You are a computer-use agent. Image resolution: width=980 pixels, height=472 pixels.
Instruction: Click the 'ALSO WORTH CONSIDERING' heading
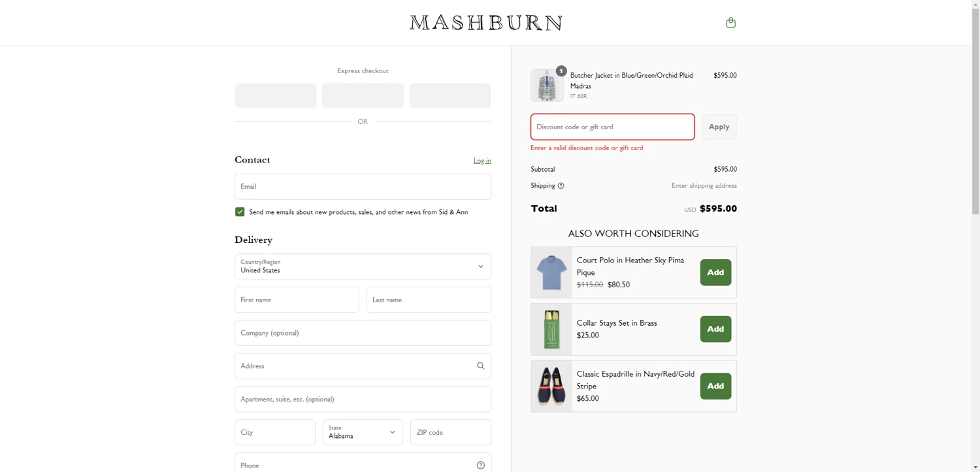(x=634, y=234)
